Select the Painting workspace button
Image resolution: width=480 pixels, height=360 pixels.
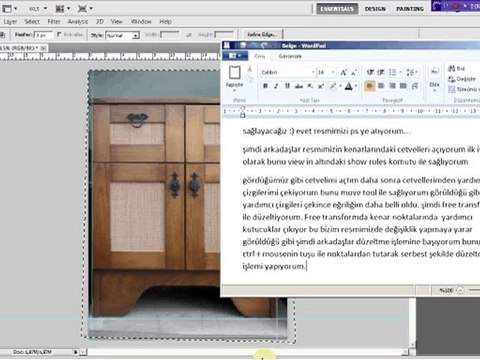pos(410,9)
